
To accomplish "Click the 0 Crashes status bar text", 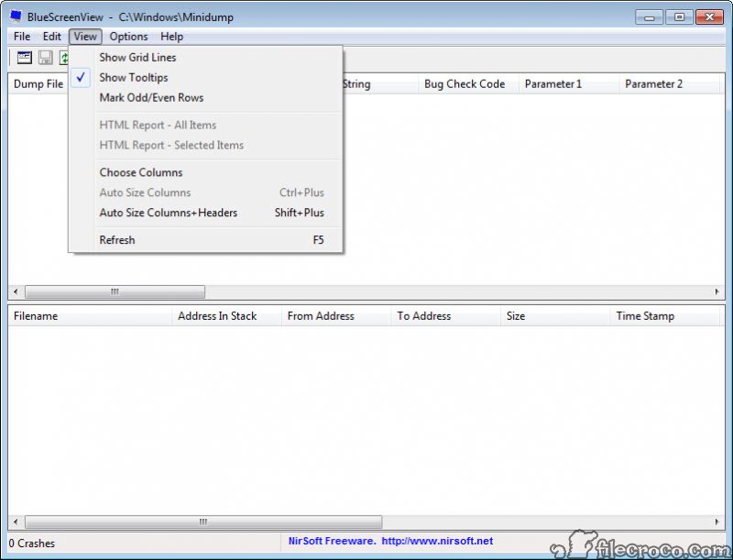I will click(x=32, y=544).
